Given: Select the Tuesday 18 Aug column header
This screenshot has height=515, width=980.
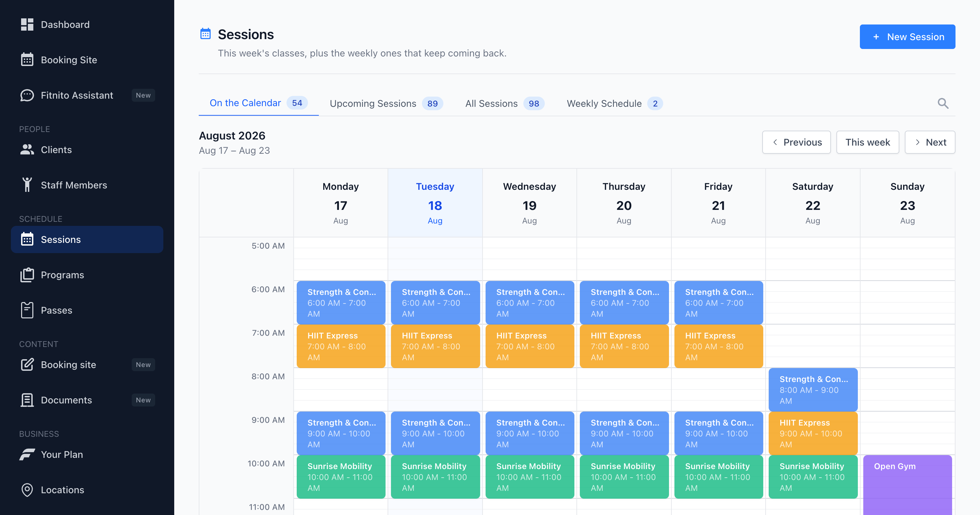Looking at the screenshot, I should [435, 203].
